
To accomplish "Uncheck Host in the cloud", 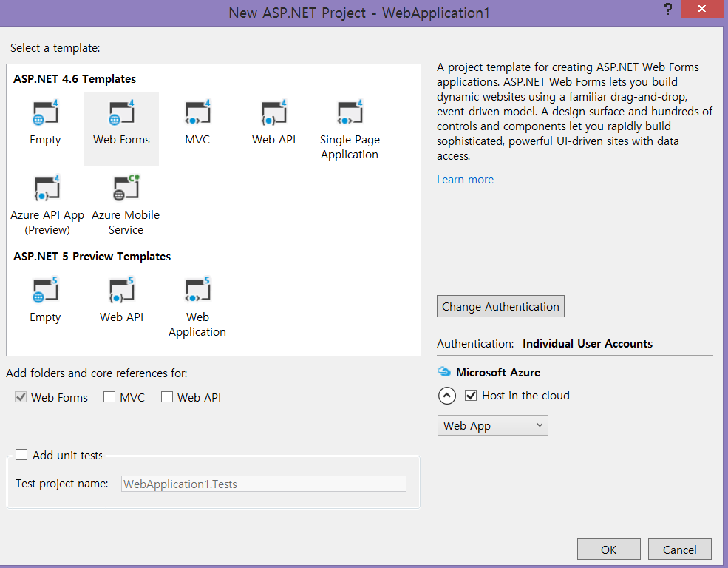I will tap(471, 396).
